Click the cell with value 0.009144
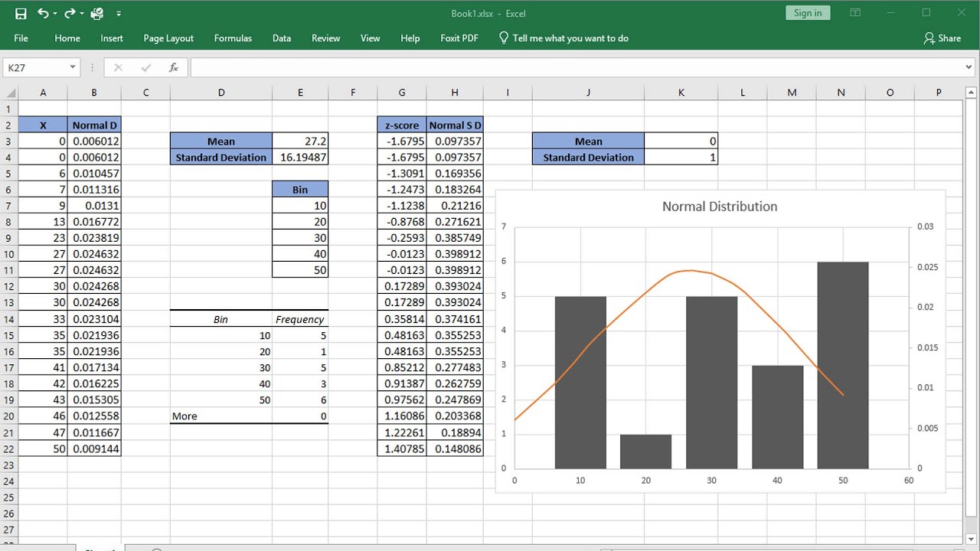The height and width of the screenshot is (551, 980). pyautogui.click(x=94, y=448)
